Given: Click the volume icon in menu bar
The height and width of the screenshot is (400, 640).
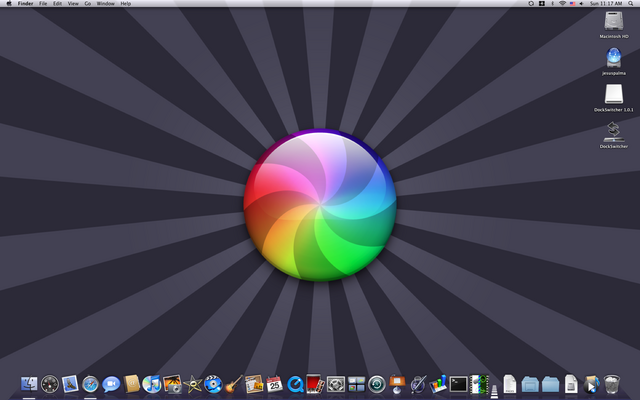Looking at the screenshot, I should click(x=581, y=3).
